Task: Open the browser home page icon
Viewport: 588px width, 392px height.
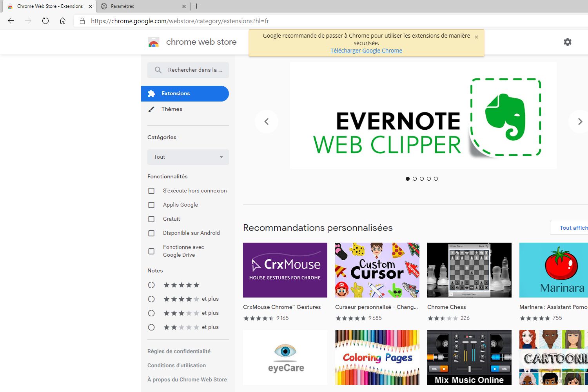Action: [63, 21]
